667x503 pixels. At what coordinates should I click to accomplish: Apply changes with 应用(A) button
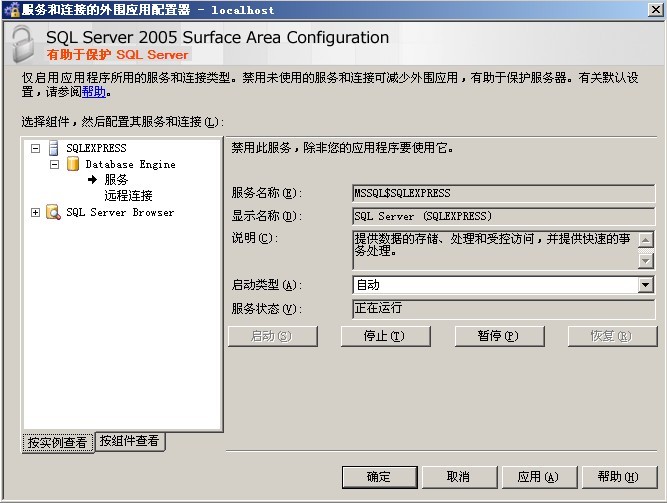539,477
